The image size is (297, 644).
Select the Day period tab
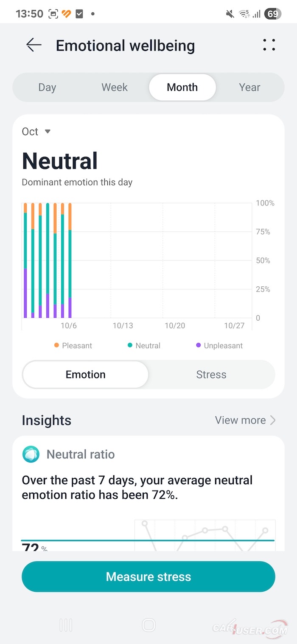pos(47,88)
